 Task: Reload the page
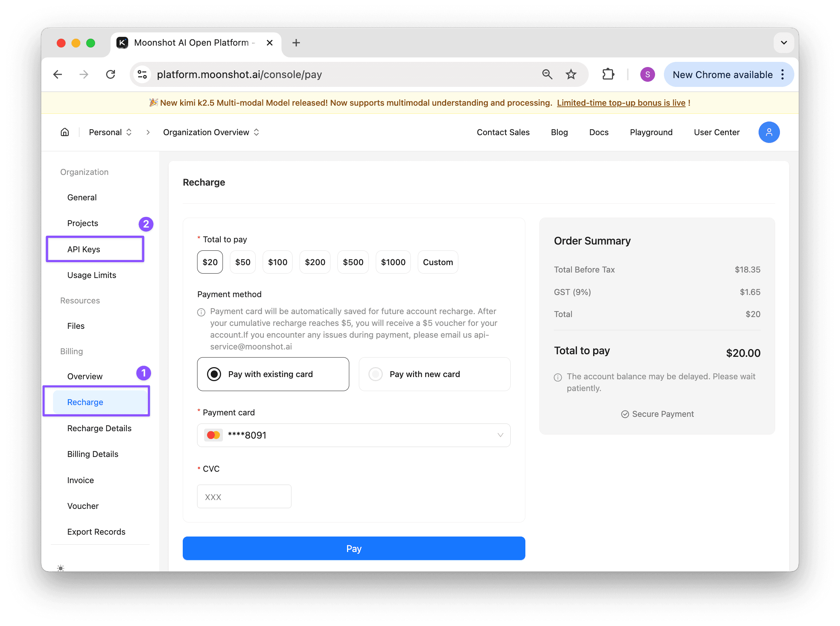pyautogui.click(x=110, y=74)
